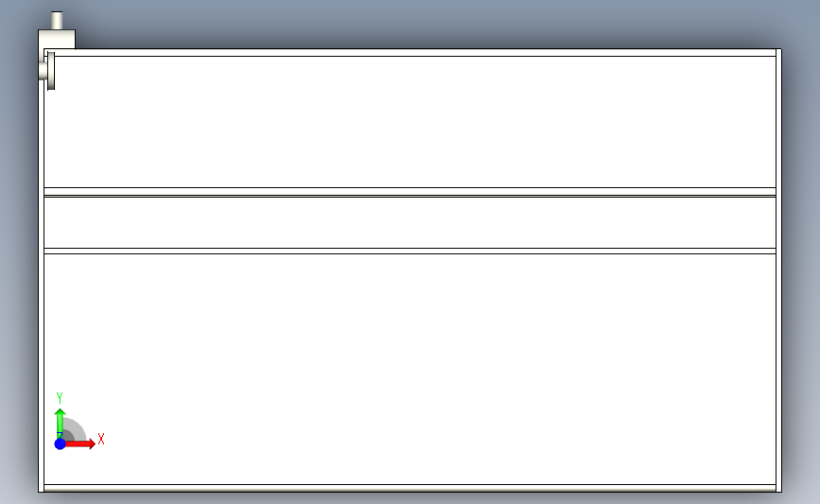The height and width of the screenshot is (504, 820).
Task: Select the square bracket block at top-left corner
Action: pyautogui.click(x=57, y=39)
